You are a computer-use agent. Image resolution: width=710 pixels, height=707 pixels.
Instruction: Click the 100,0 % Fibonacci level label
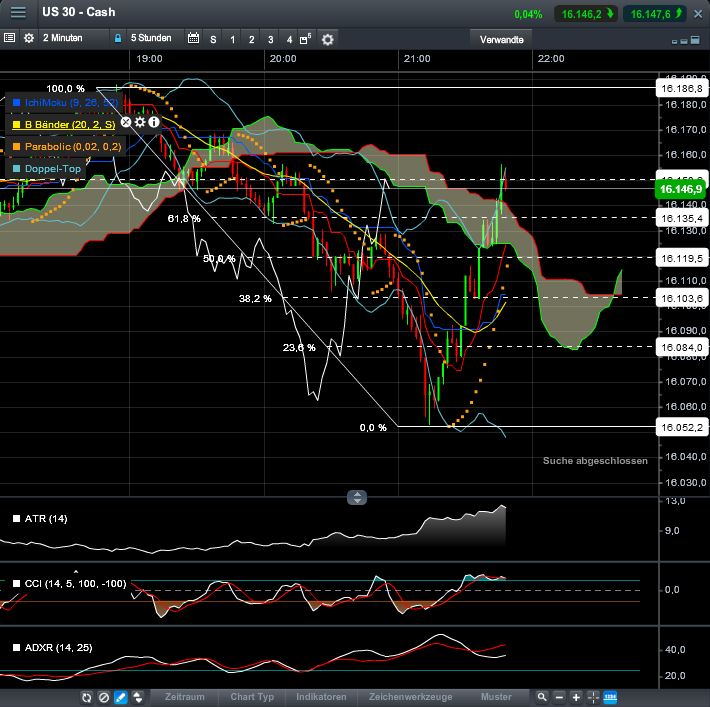click(65, 89)
